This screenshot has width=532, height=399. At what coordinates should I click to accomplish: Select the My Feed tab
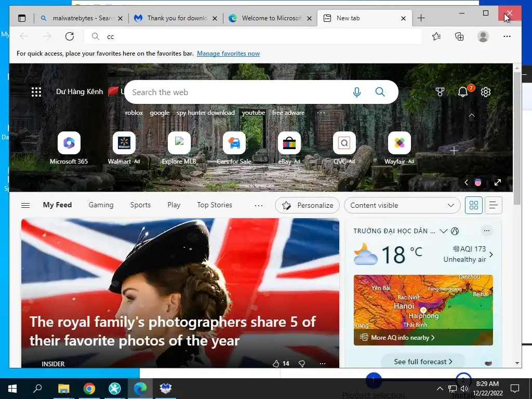click(x=57, y=205)
